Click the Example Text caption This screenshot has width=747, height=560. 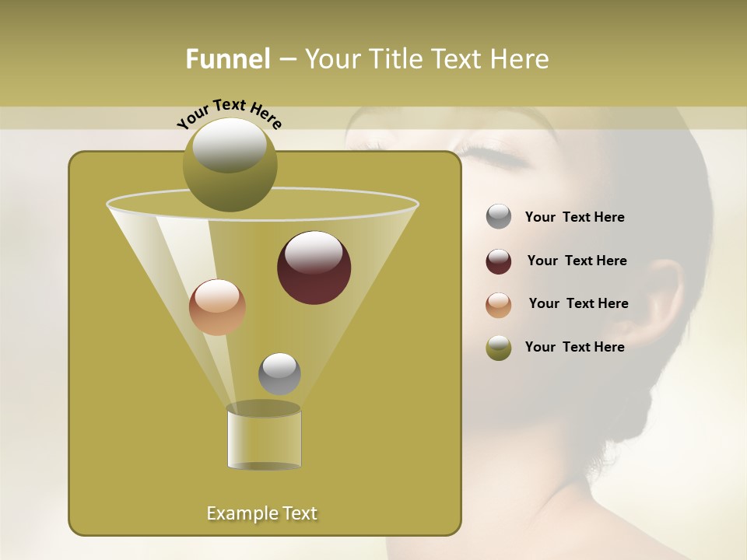(x=262, y=513)
